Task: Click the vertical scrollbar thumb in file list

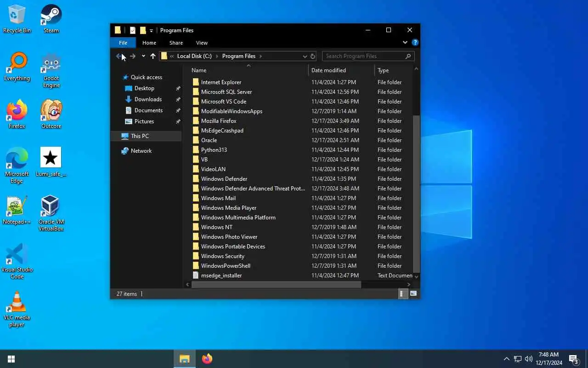Action: point(416,193)
